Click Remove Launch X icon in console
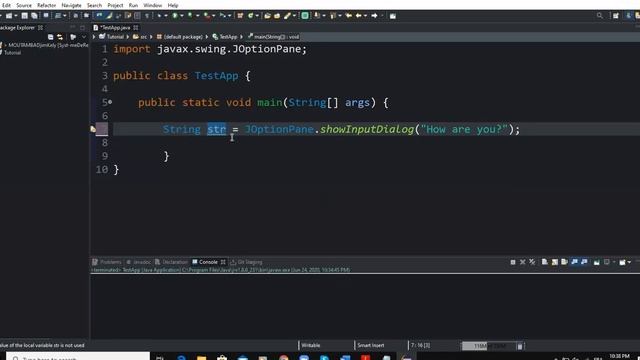Image resolution: width=640 pixels, height=360 pixels. pos(522,262)
